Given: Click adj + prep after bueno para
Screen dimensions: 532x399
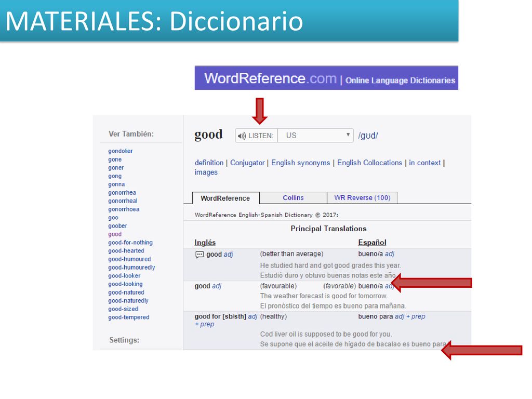Looking at the screenshot, I should click(410, 316).
